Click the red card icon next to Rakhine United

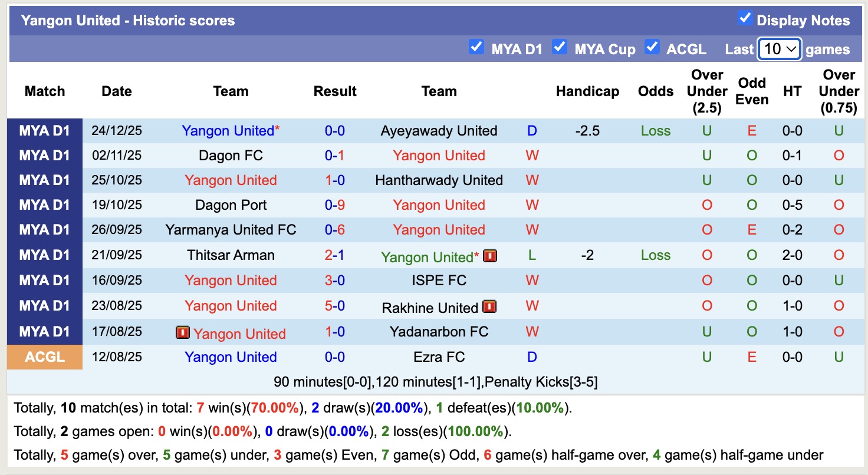pos(489,306)
